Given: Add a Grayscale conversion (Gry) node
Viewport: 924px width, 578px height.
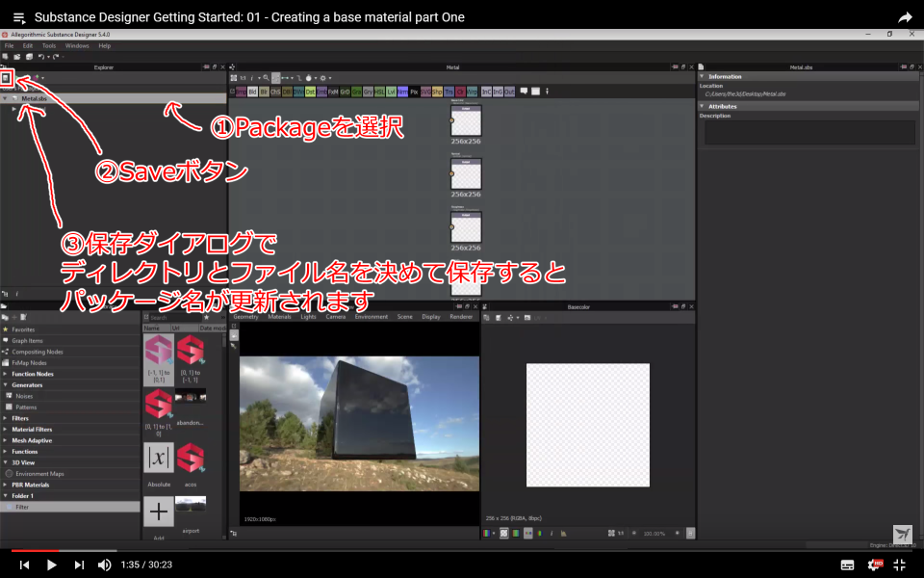Looking at the screenshot, I should coord(368,92).
